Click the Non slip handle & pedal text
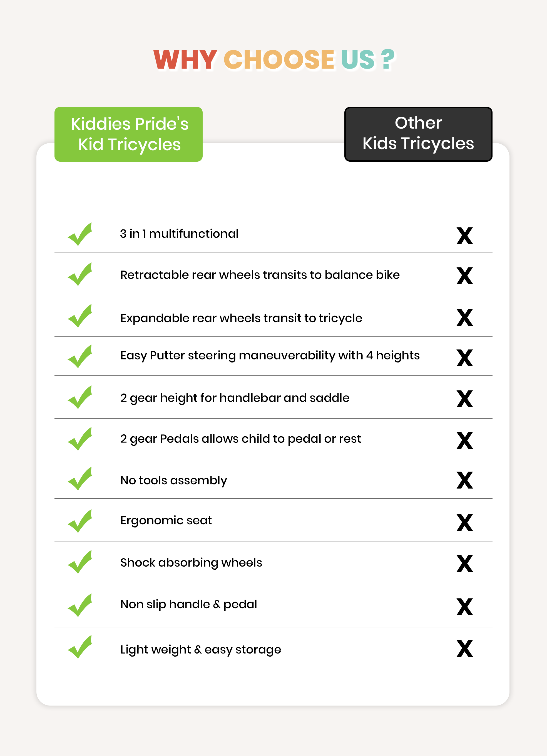Screen dimensions: 547x756 pos(188,604)
